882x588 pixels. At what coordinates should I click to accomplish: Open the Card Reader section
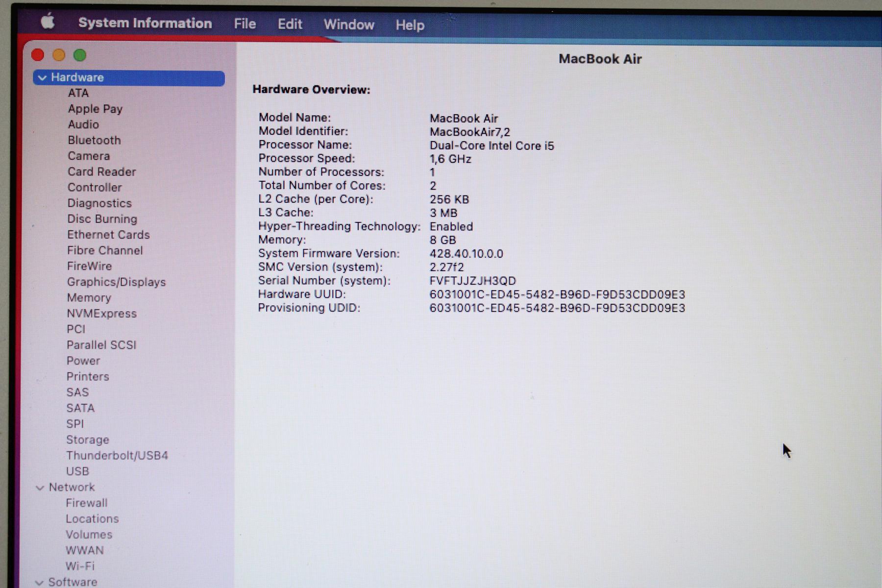point(102,171)
